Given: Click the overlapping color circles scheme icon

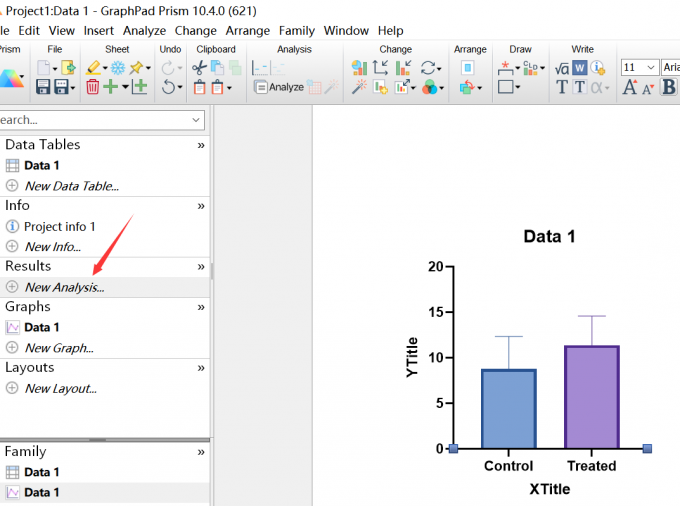Looking at the screenshot, I should pyautogui.click(x=429, y=88).
